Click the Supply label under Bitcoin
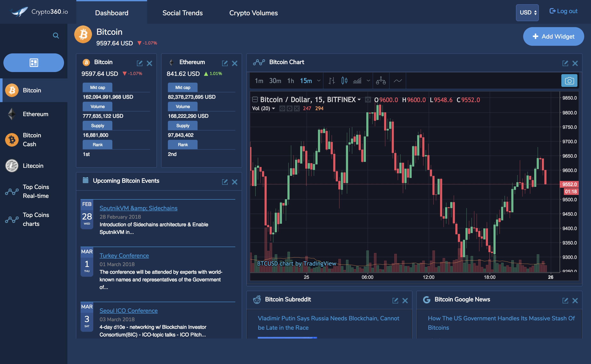This screenshot has height=364, width=591. [x=98, y=126]
